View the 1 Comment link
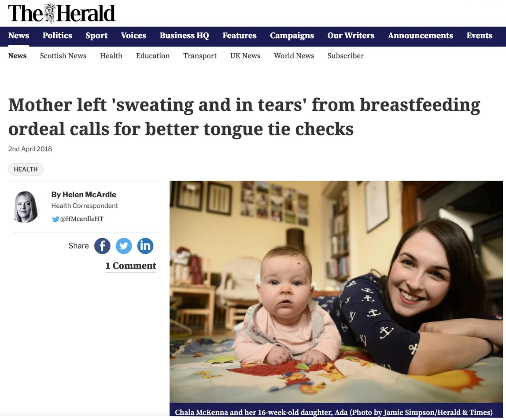The height and width of the screenshot is (420, 506). (131, 266)
